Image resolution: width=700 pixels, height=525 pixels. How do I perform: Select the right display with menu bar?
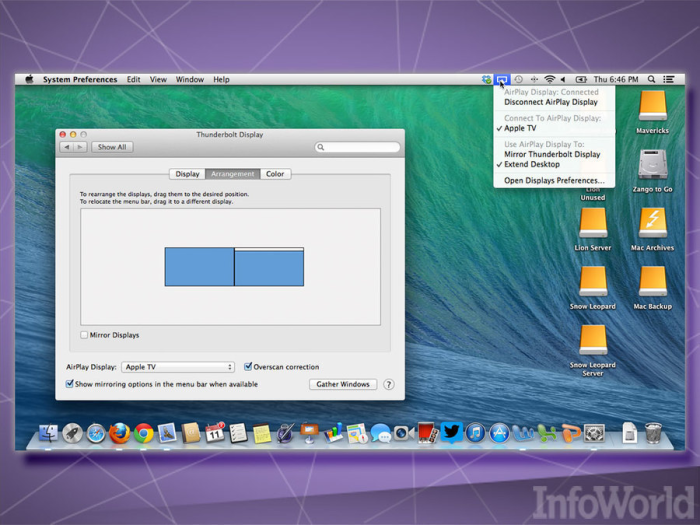coord(269,267)
